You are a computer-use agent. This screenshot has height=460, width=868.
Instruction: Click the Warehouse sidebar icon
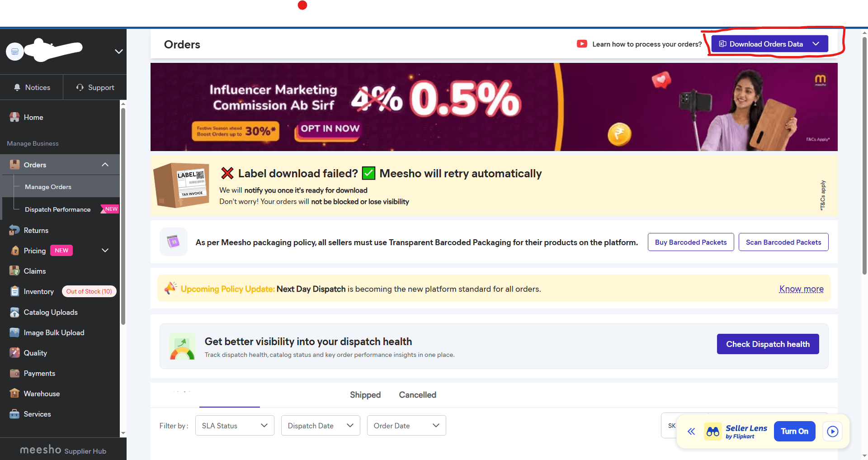coord(14,394)
